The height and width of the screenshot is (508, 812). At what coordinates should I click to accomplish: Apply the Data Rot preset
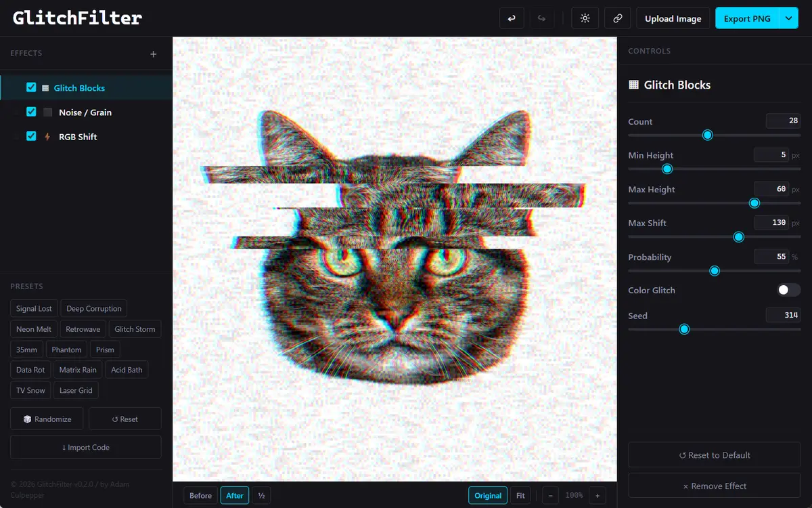click(30, 371)
